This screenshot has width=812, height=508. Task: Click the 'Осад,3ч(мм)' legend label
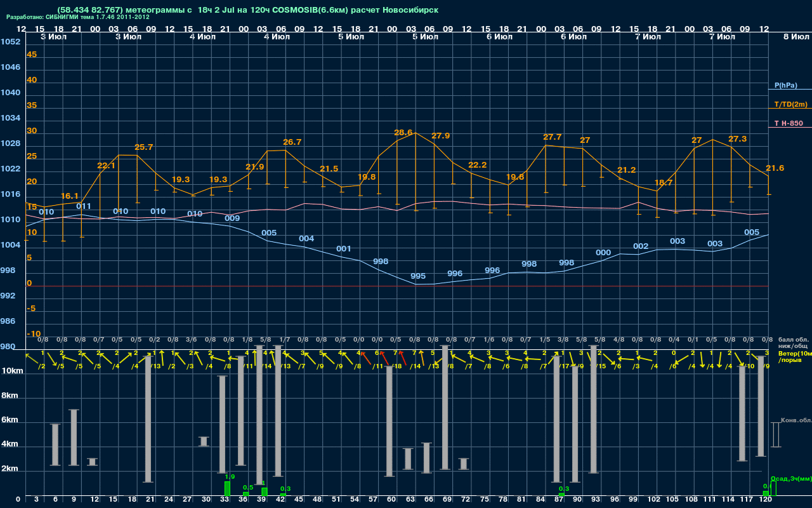[x=790, y=478]
